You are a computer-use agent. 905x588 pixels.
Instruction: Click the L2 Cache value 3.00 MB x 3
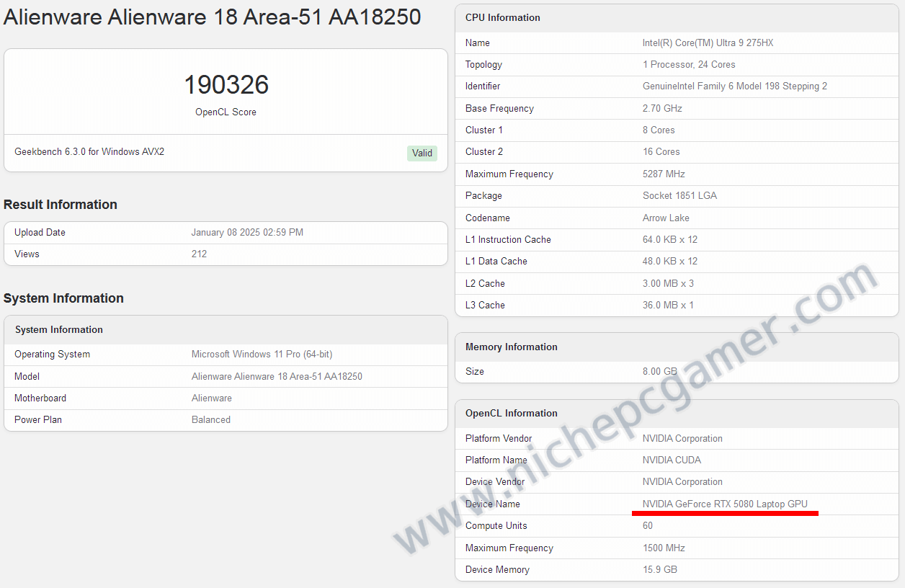click(x=668, y=284)
